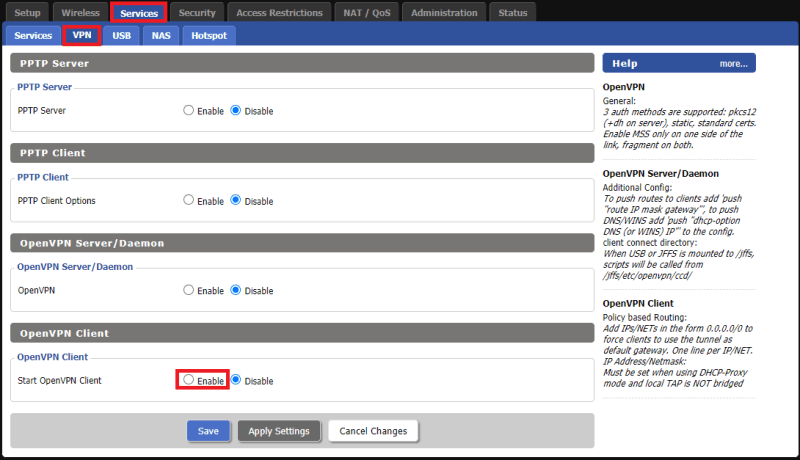Enable Start OpenVPN Client option

189,380
